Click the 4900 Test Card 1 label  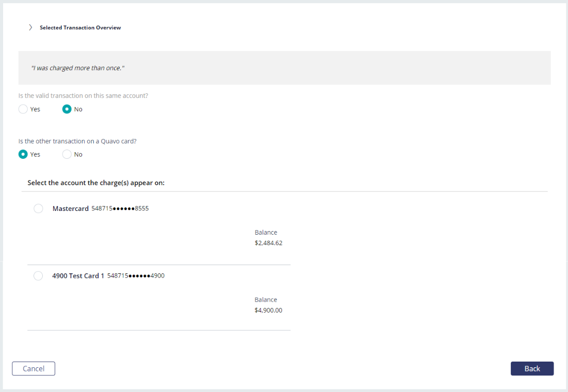coord(78,276)
